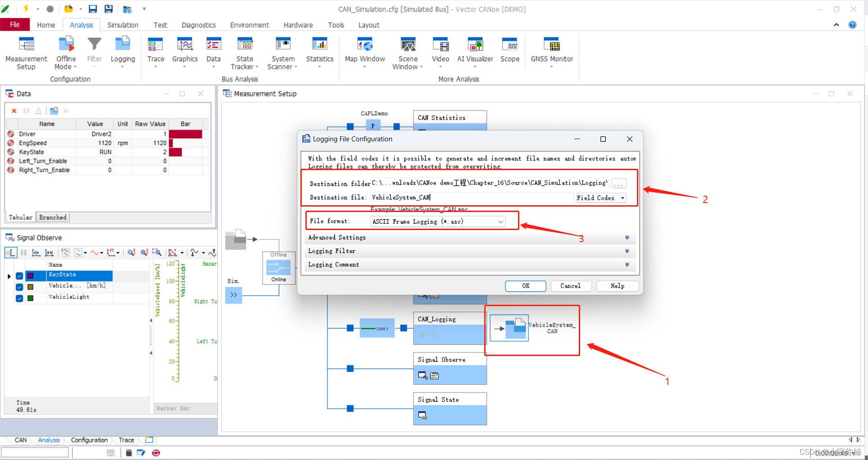The width and height of the screenshot is (868, 460).
Task: Click OK in Logging File Configuration
Action: point(526,286)
